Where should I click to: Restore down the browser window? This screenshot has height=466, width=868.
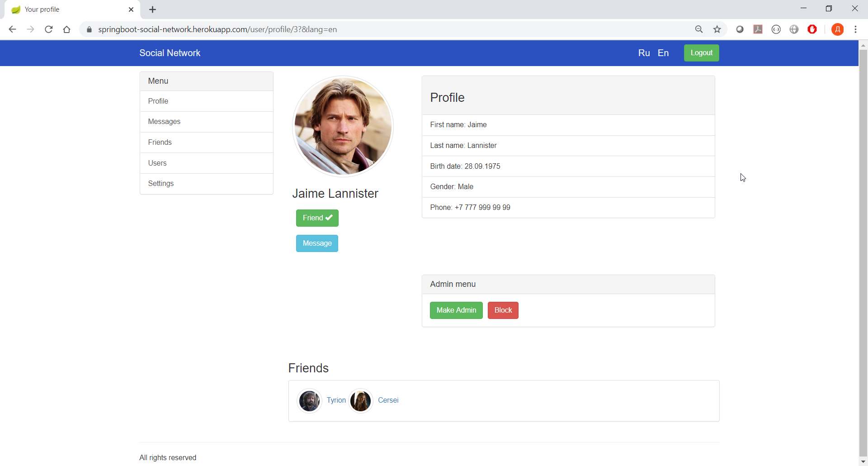coord(829,9)
